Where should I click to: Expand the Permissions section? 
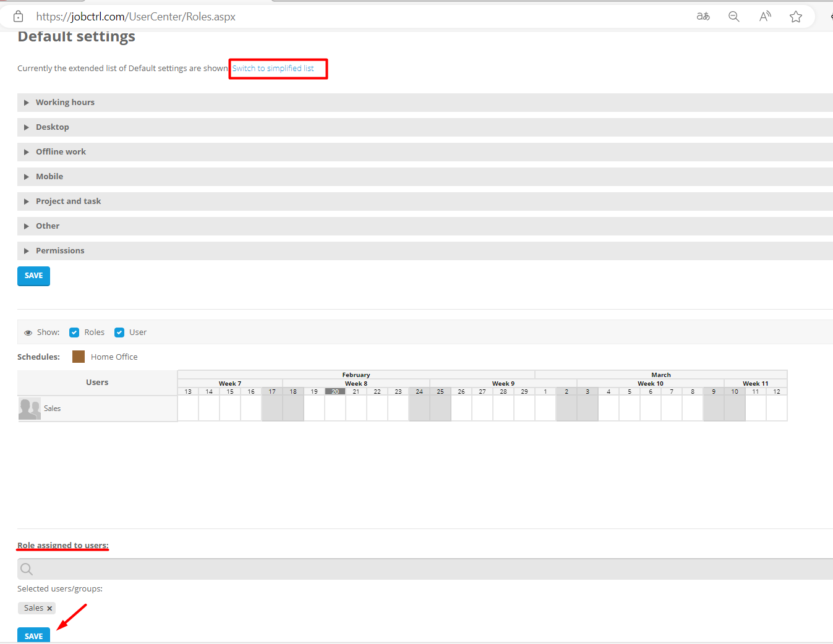[60, 251]
